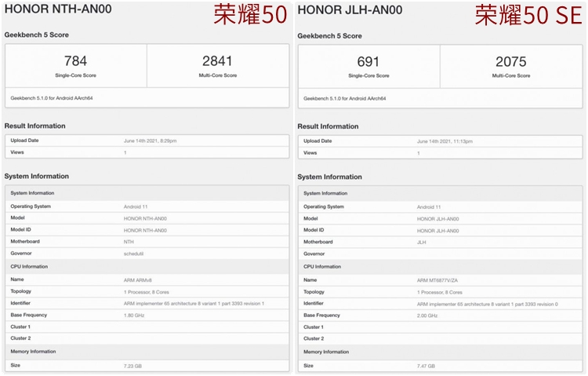
Task: Click the Cluster 2 row label in JLH-AN00 panel
Action: coord(314,338)
